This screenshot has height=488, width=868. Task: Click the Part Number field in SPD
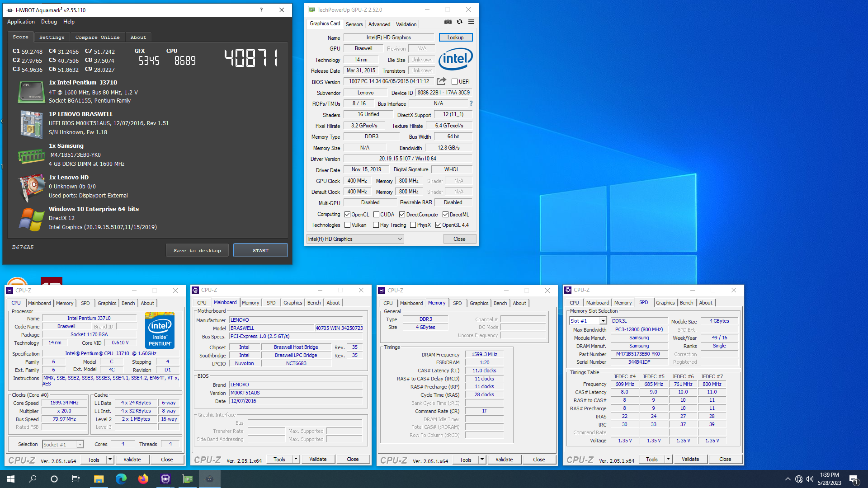click(x=639, y=354)
